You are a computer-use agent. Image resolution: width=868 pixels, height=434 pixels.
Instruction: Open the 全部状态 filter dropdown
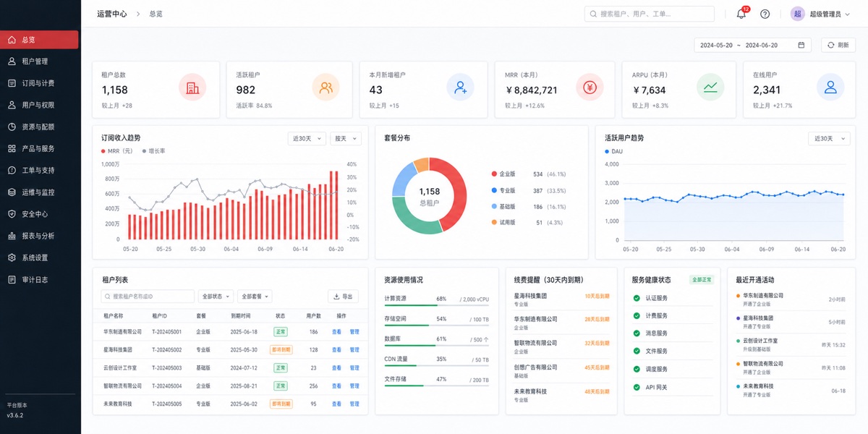click(216, 297)
